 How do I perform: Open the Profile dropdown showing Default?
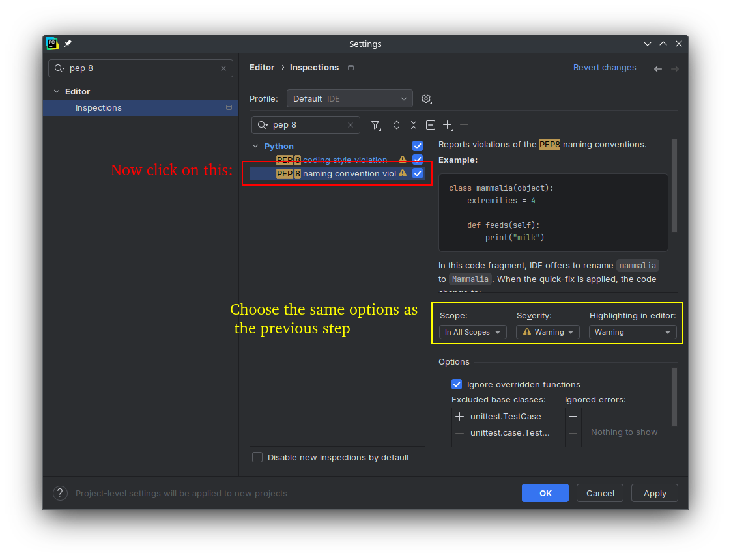[349, 99]
